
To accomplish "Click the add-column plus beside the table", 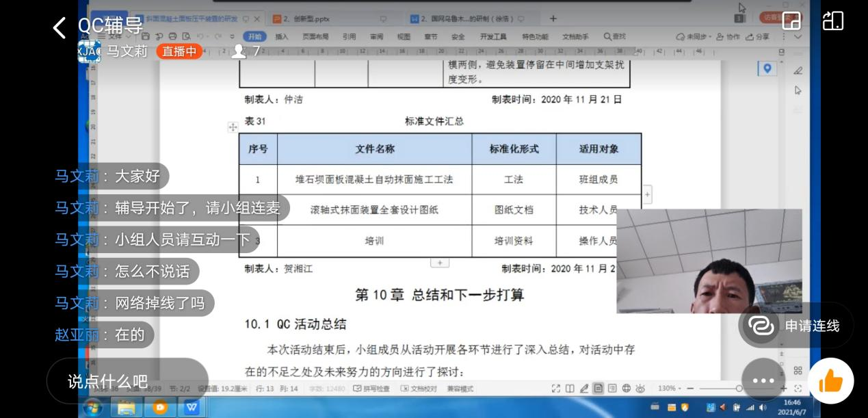I will pos(647,195).
